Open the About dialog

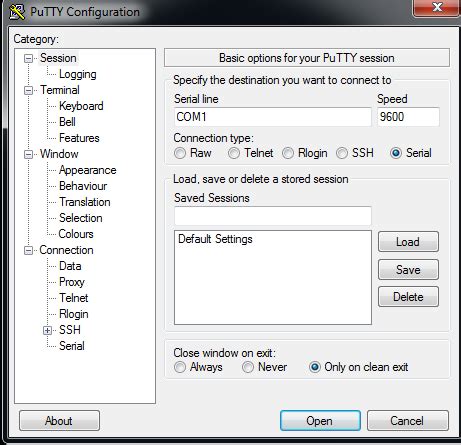pos(59,421)
